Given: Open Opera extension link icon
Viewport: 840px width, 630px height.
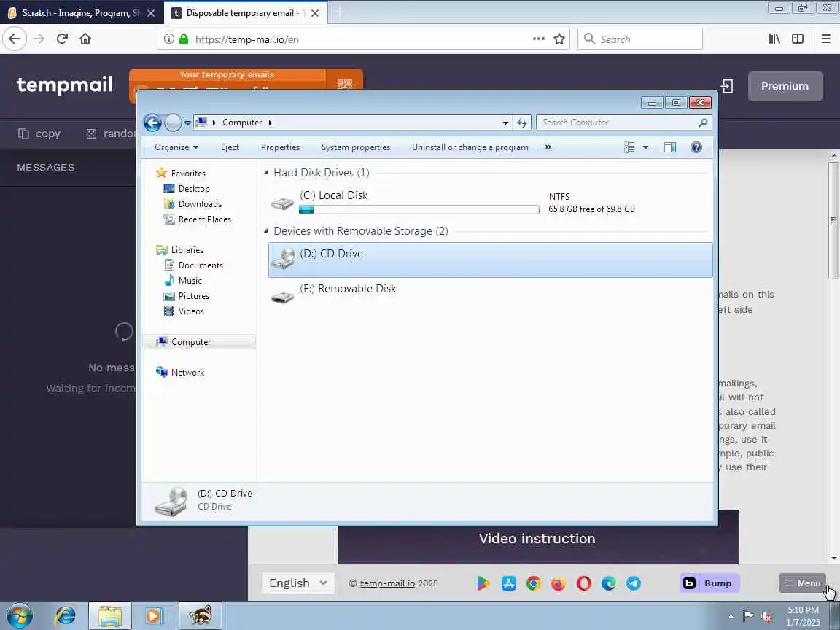Looking at the screenshot, I should [x=584, y=583].
